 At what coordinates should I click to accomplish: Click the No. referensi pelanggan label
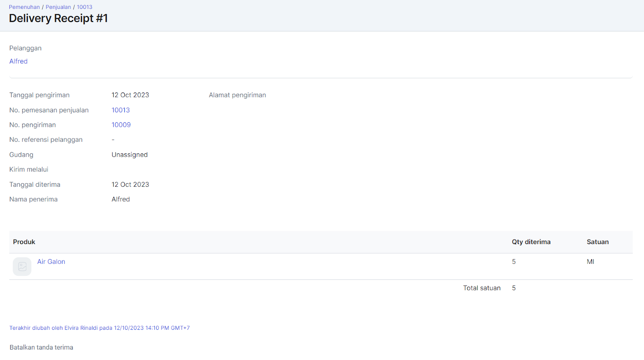(x=46, y=140)
